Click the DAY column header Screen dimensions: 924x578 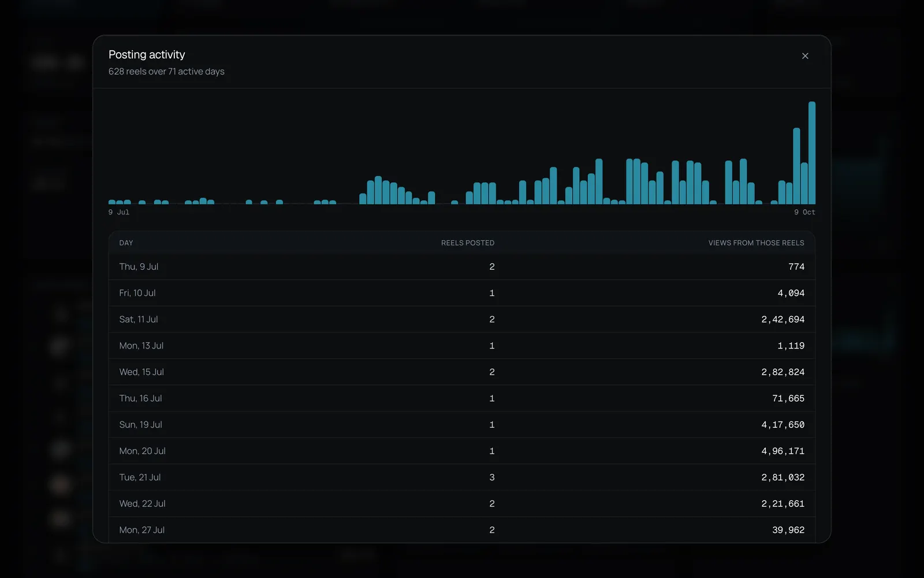pyautogui.click(x=126, y=243)
